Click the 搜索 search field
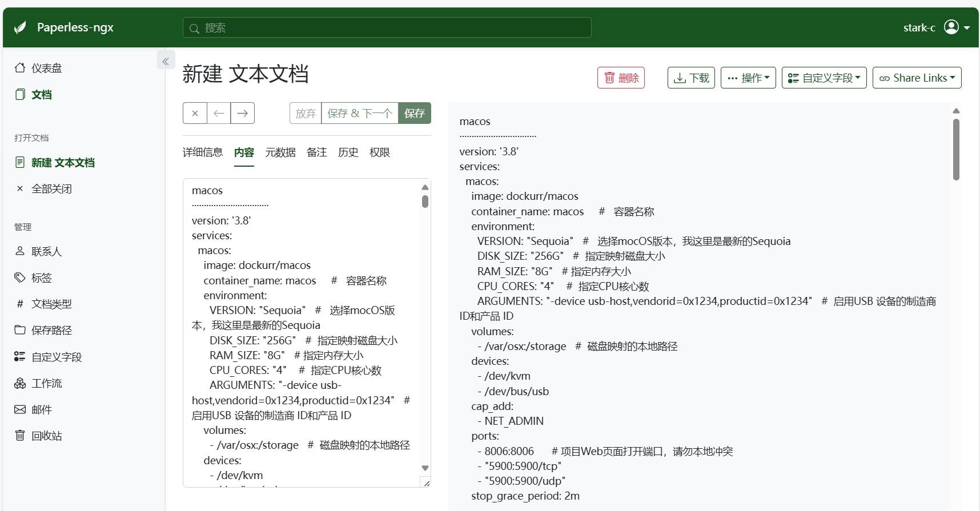Image resolution: width=980 pixels, height=511 pixels. tap(387, 27)
